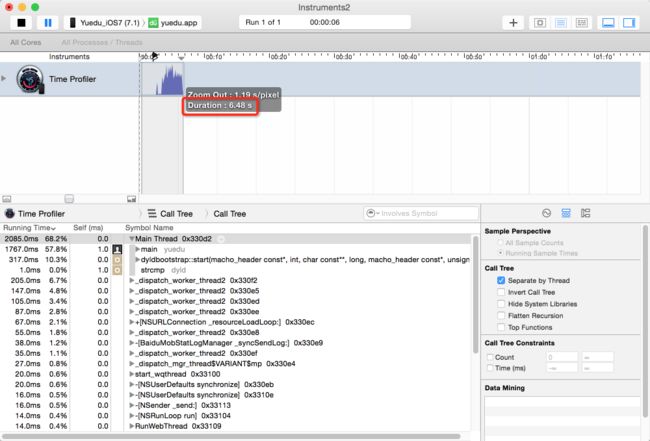Show the record settings inspector icon
This screenshot has height=441, width=650.
tap(546, 213)
